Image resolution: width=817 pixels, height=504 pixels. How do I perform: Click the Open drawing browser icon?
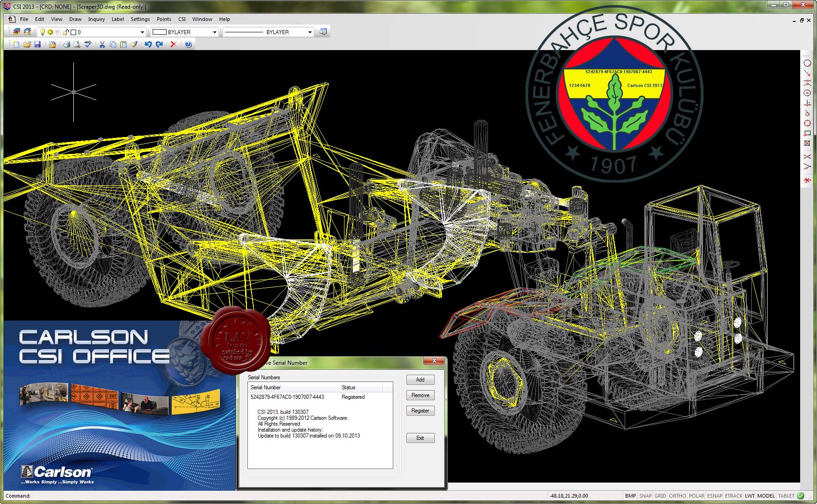click(x=52, y=44)
